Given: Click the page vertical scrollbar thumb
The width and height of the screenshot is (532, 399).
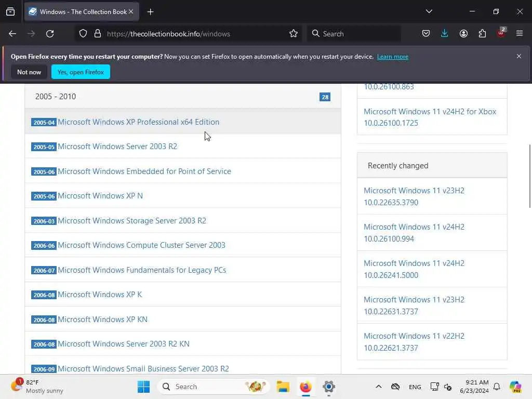Looking at the screenshot, I should [x=530, y=176].
